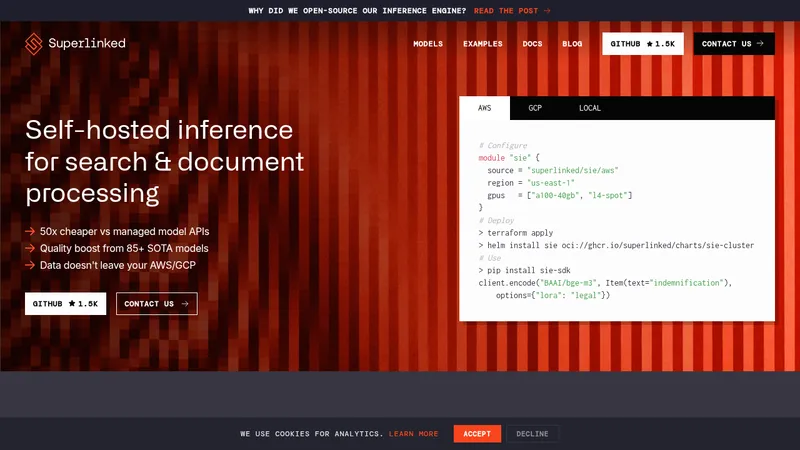Click the hero CONTACT US outlined button
This screenshot has width=800, height=450.
pos(157,304)
